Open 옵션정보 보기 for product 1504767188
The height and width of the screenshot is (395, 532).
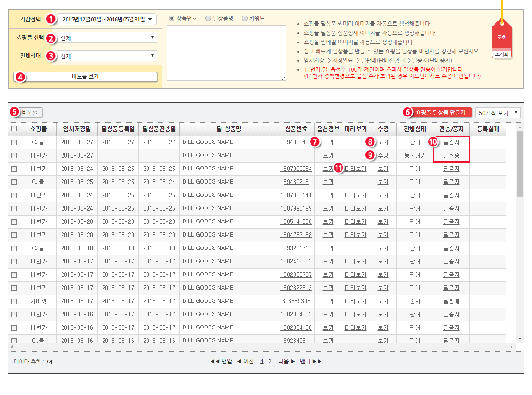328,235
